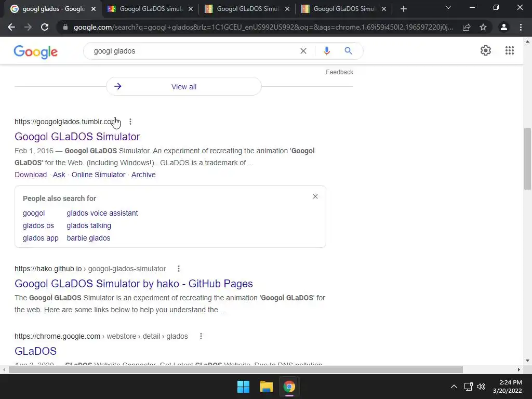Screen dimensions: 532x399
Task: Search for glados talking
Action: pos(89,225)
